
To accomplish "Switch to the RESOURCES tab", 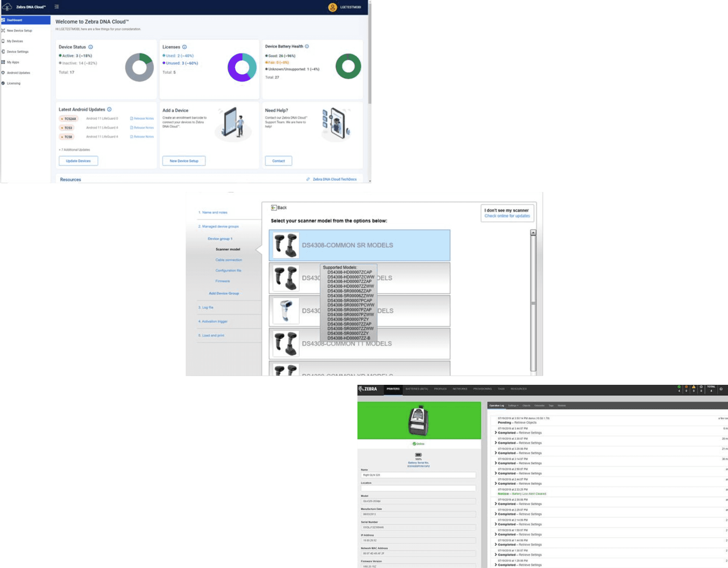I will [519, 389].
